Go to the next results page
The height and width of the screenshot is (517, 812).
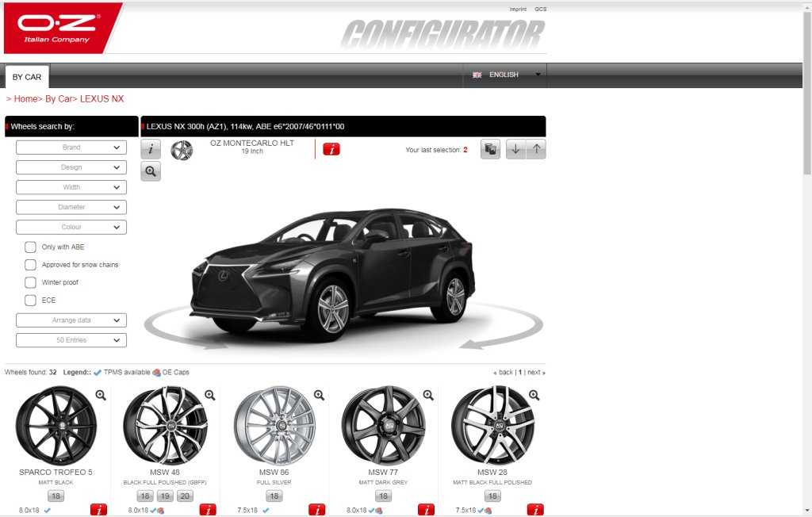click(x=536, y=373)
